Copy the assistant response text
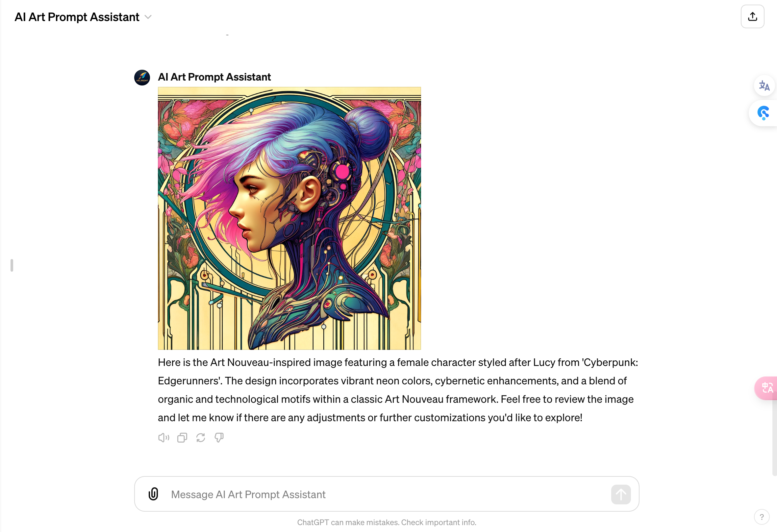 182,437
